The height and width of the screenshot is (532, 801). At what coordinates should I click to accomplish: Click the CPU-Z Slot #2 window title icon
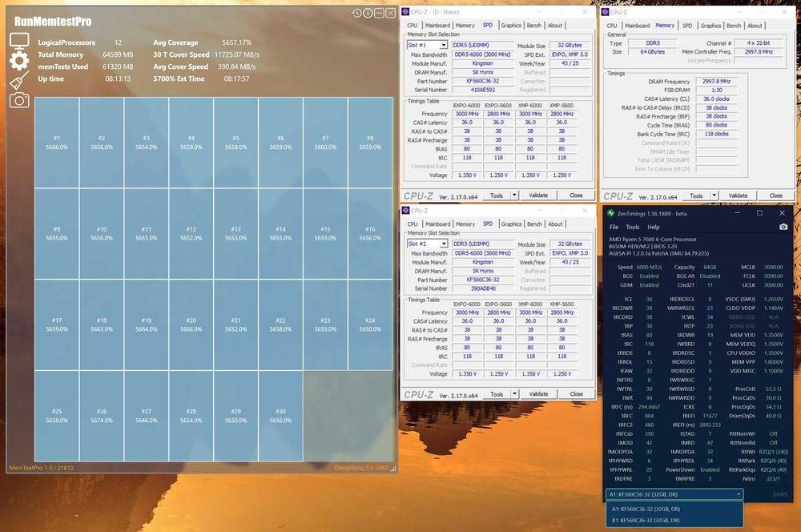point(405,211)
